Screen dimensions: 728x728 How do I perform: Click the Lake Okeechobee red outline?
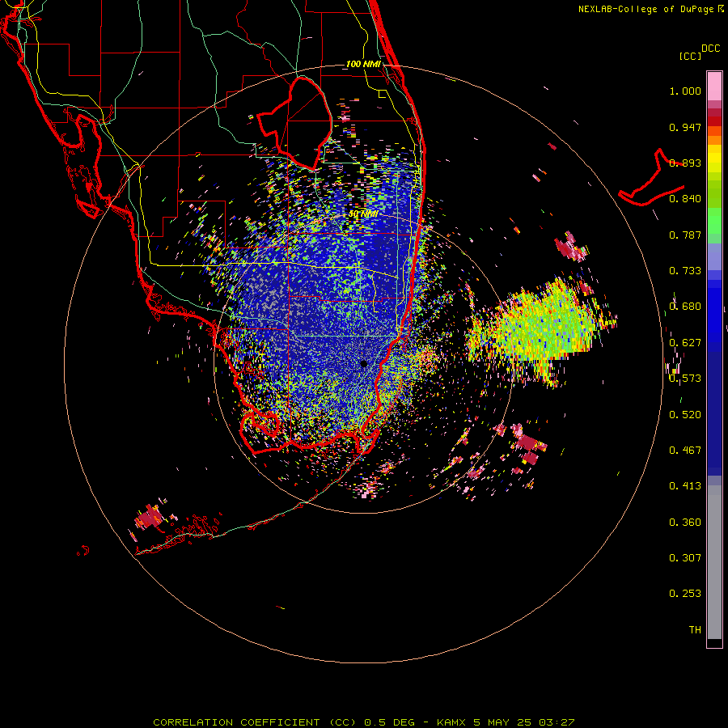tap(294, 124)
